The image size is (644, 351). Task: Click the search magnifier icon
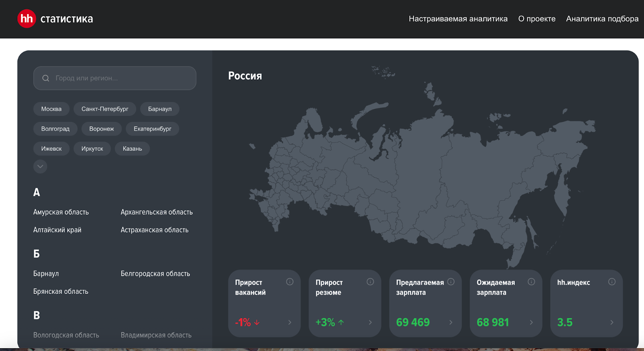(x=46, y=78)
